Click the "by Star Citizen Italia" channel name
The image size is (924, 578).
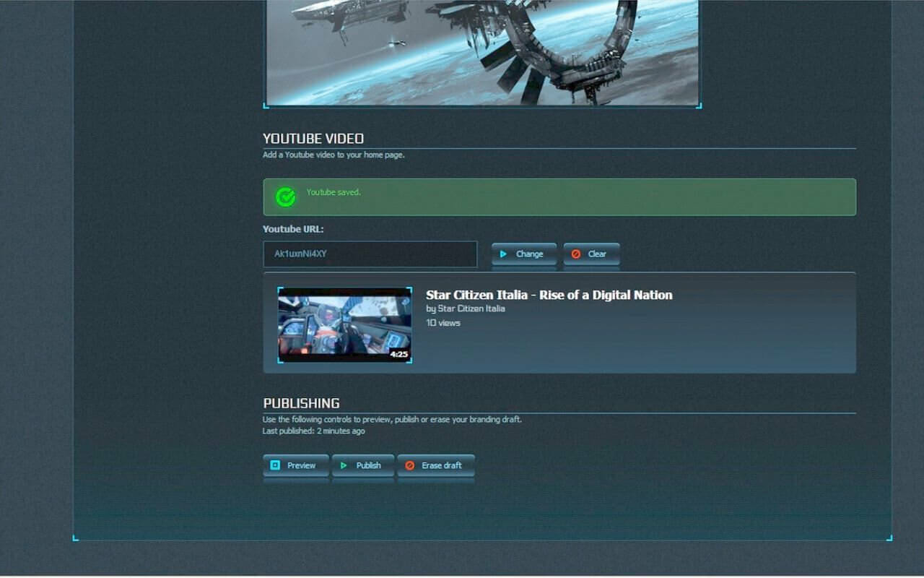[466, 309]
